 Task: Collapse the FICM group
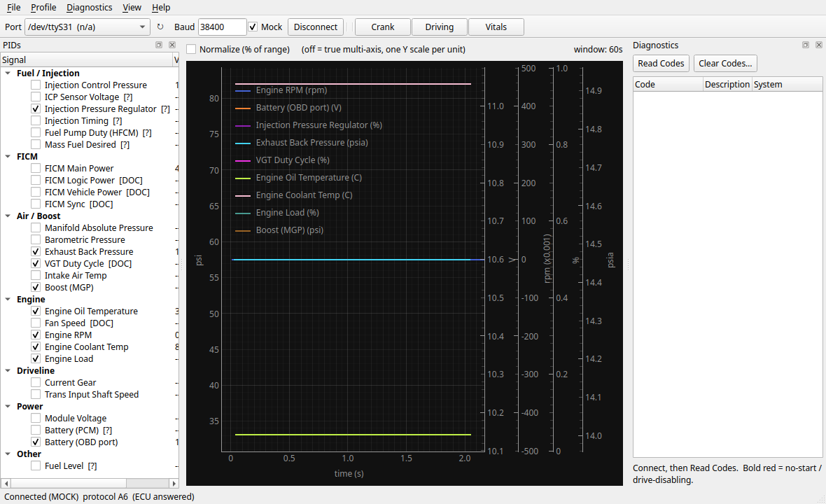pyautogui.click(x=8, y=156)
